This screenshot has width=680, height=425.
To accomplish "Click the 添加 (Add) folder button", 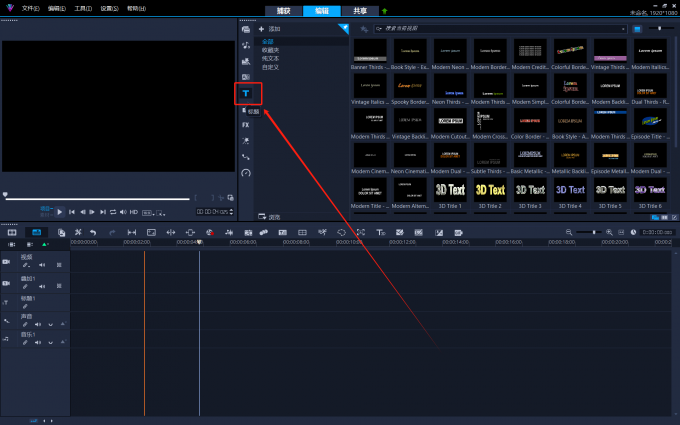I will pyautogui.click(x=268, y=29).
